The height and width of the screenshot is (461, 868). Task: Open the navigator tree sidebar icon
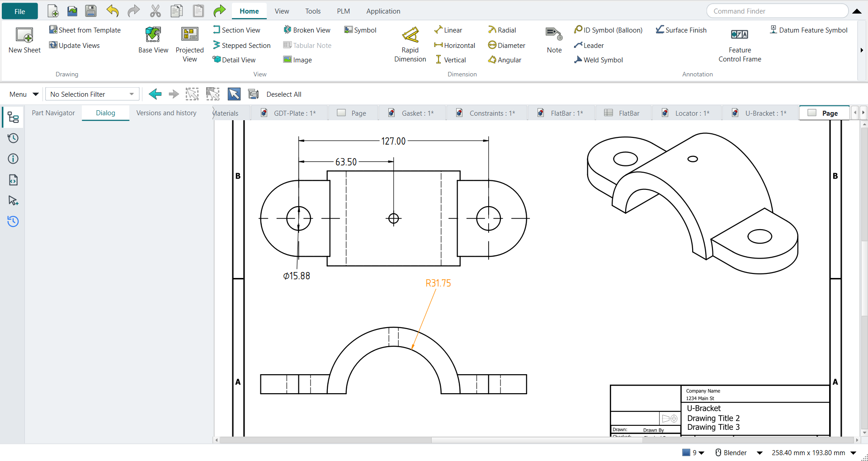click(x=13, y=118)
